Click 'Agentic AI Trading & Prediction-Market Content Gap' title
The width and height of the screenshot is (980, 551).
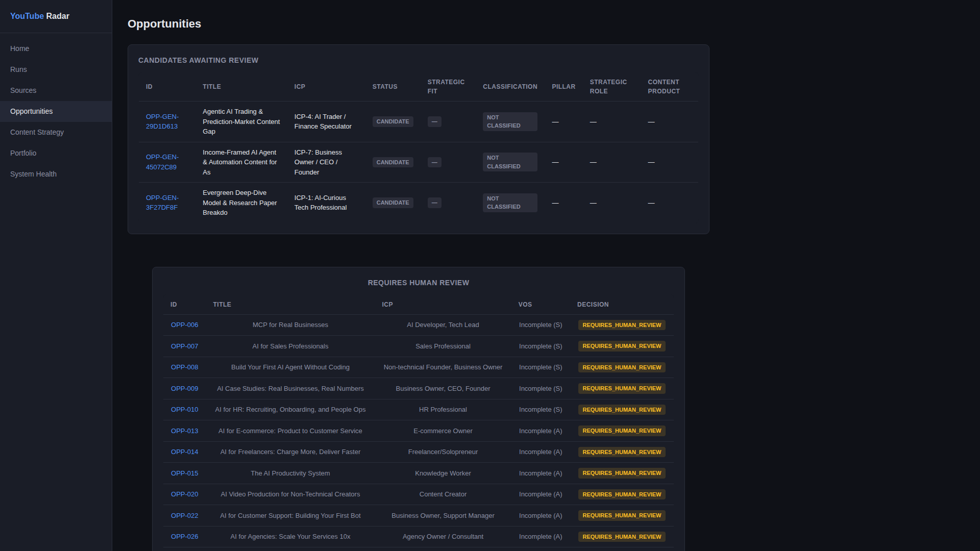(241, 121)
